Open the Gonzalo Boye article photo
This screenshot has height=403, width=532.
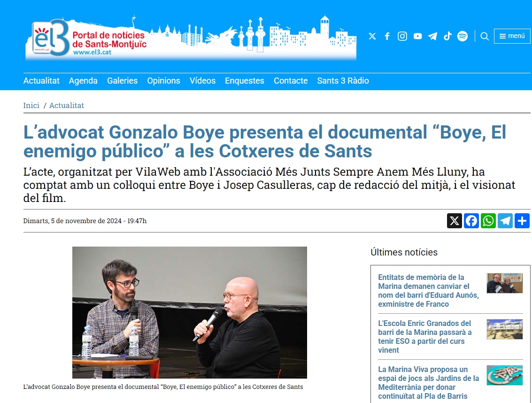pyautogui.click(x=189, y=312)
